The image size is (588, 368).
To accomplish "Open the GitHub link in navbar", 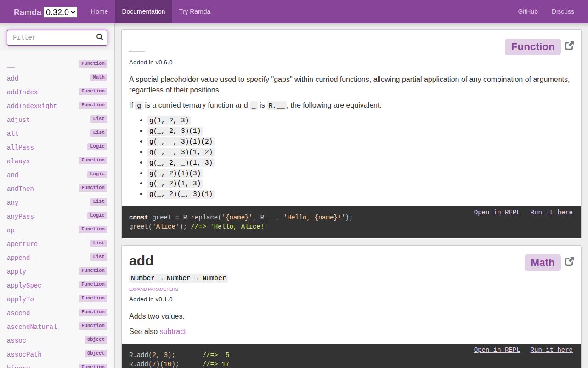I will click(x=528, y=11).
